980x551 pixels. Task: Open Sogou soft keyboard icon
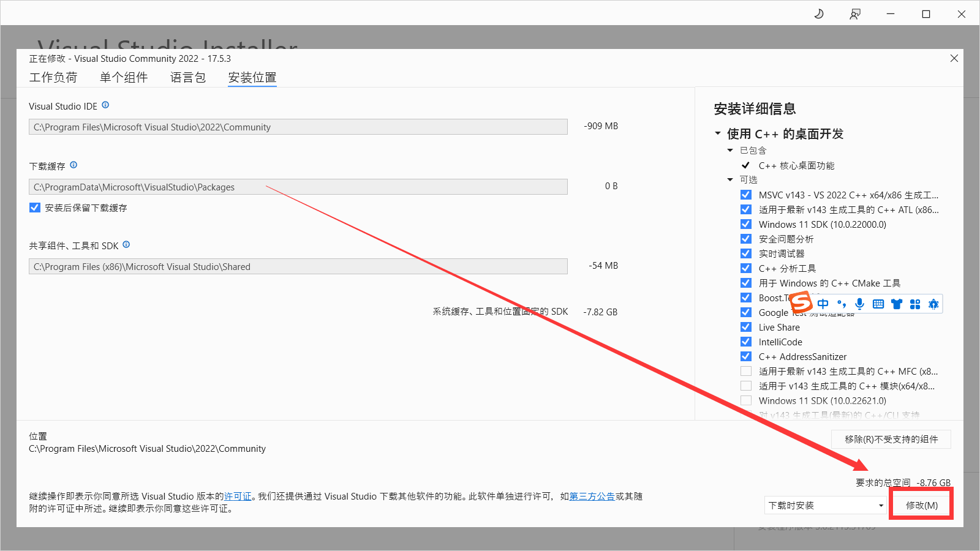(x=878, y=304)
